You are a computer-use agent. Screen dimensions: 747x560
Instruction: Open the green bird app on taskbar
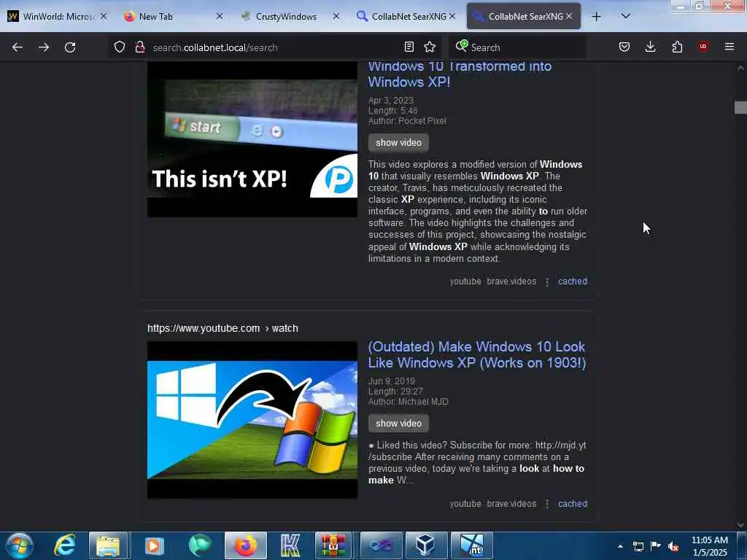(x=200, y=545)
